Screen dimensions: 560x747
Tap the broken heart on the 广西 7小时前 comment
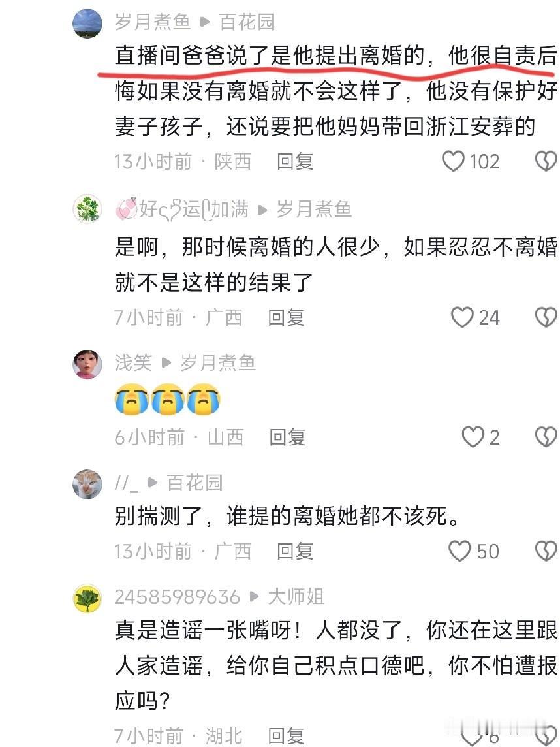tap(546, 317)
